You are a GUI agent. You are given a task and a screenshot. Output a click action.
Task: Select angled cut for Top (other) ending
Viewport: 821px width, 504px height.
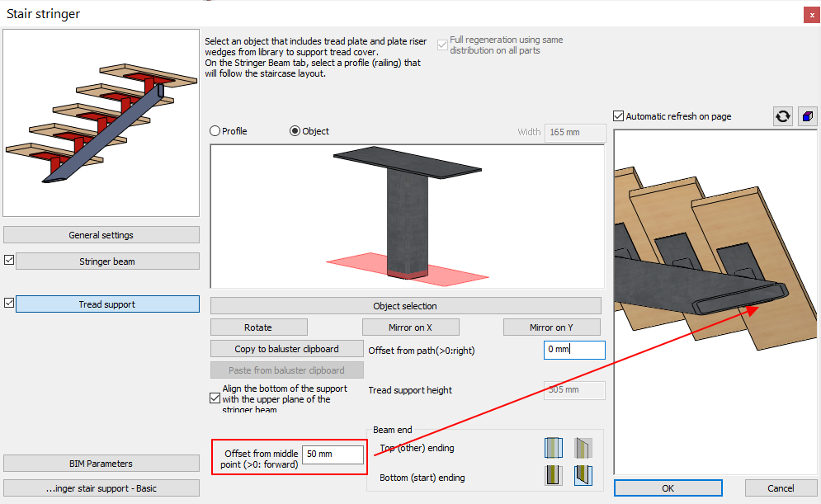pos(583,448)
